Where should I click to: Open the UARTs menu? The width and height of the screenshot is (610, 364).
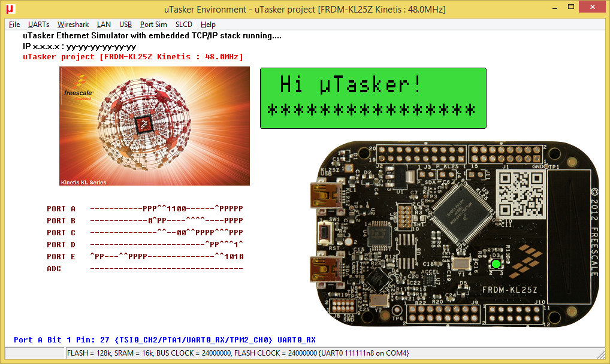38,25
